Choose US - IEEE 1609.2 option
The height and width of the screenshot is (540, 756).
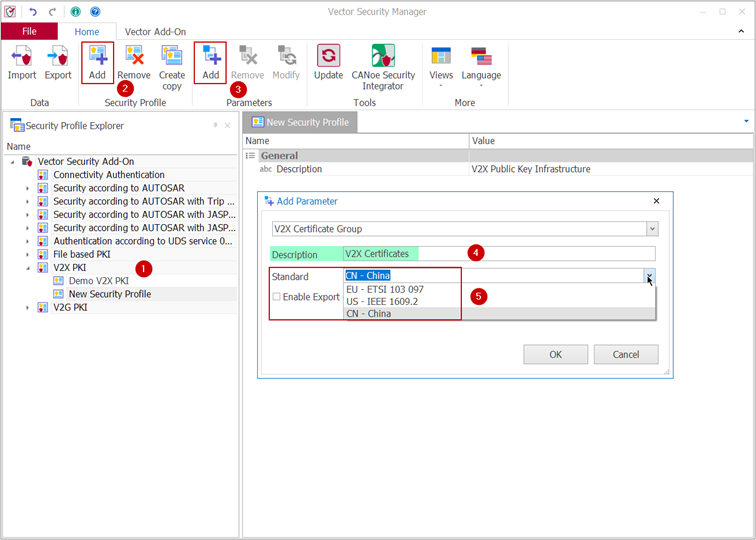pyautogui.click(x=500, y=302)
